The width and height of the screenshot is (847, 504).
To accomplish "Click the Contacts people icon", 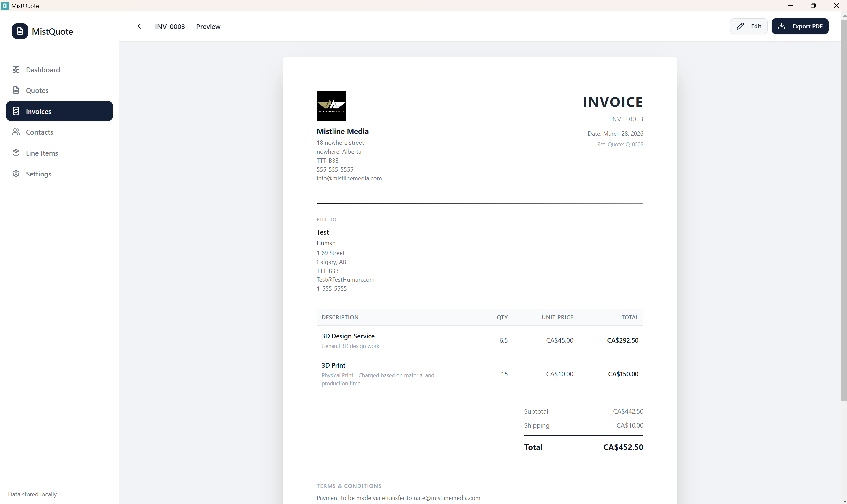I will [x=16, y=132].
